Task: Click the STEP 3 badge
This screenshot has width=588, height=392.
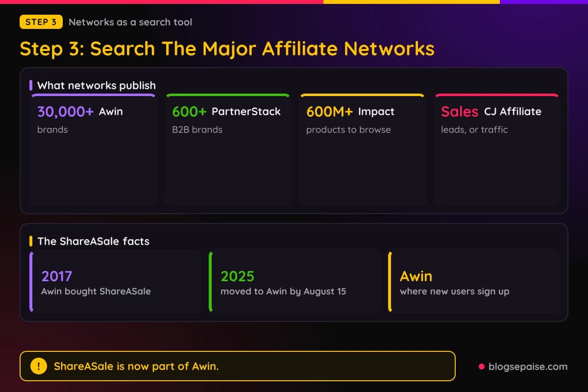Action: point(41,22)
